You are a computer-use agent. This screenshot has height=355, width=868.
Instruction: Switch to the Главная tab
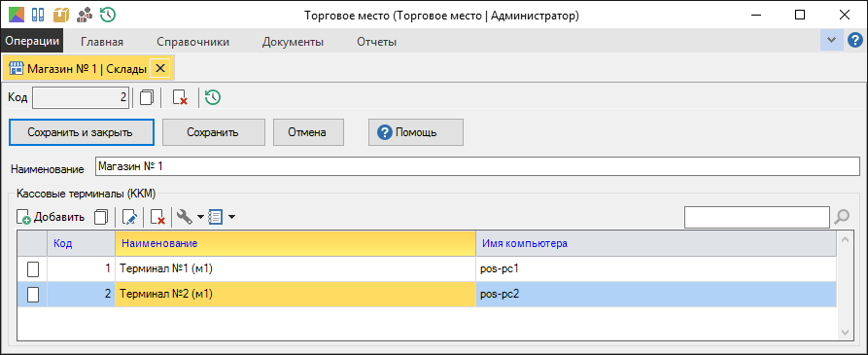(102, 42)
